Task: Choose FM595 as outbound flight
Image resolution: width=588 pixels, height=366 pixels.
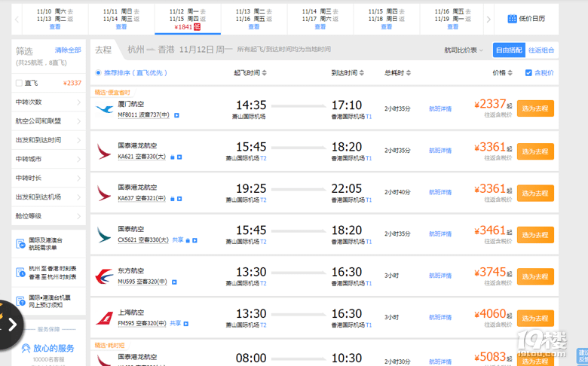Action: pyautogui.click(x=535, y=319)
